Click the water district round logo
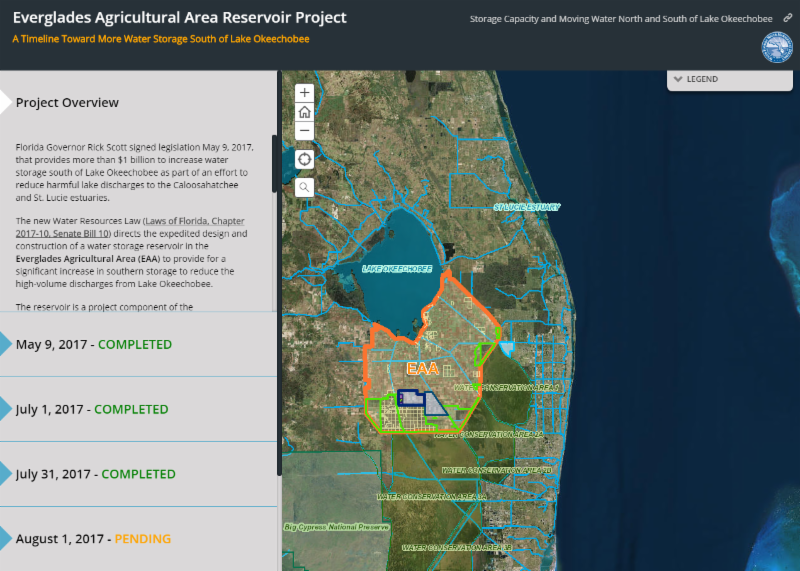 (x=776, y=46)
